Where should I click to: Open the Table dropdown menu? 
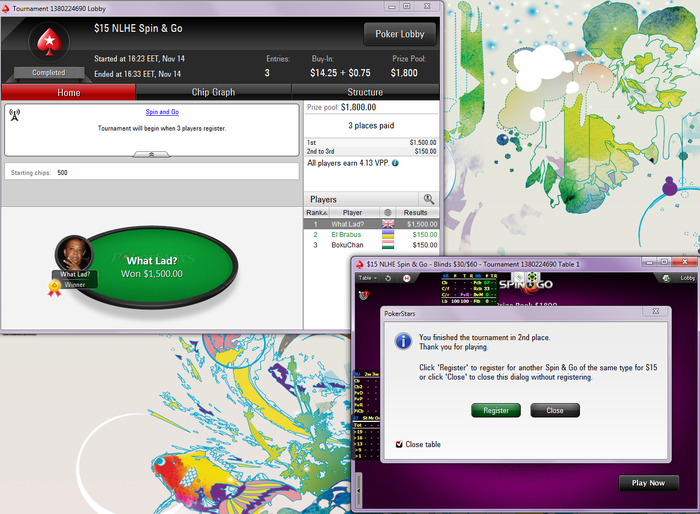[368, 278]
